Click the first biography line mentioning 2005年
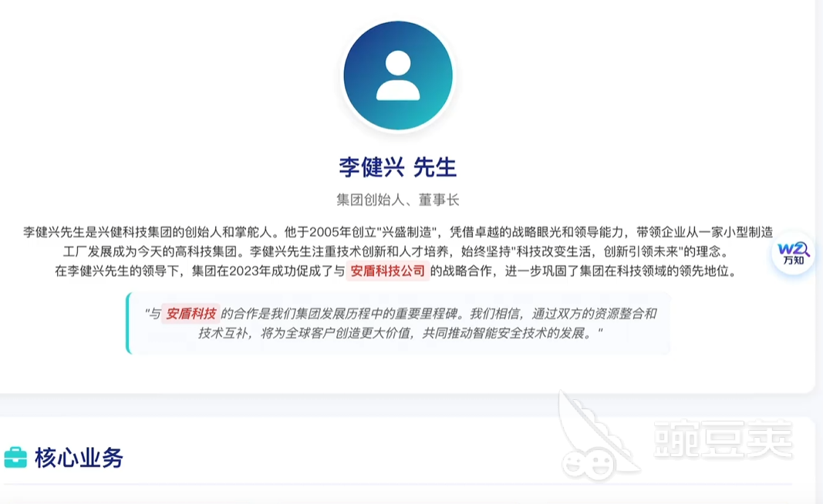Viewport: 823px width, 504px height. [398, 232]
